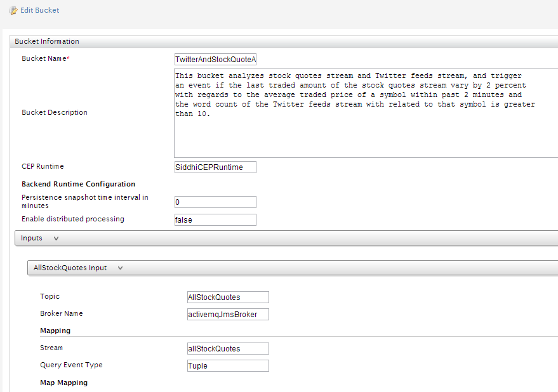Focus the Bucket Name field
This screenshot has height=392, width=558.
[x=215, y=60]
